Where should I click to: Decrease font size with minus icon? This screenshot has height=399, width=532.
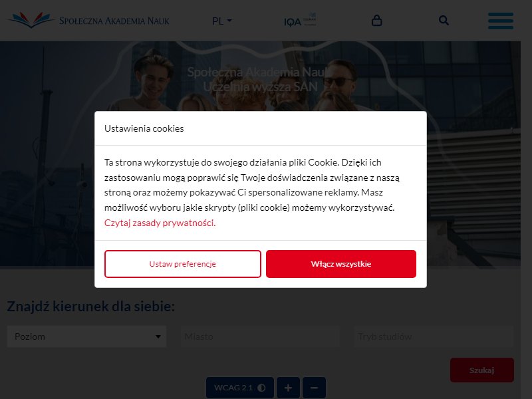tap(314, 388)
